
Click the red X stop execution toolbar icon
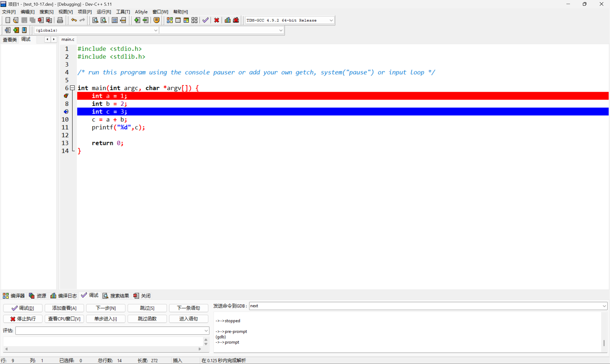tap(217, 20)
